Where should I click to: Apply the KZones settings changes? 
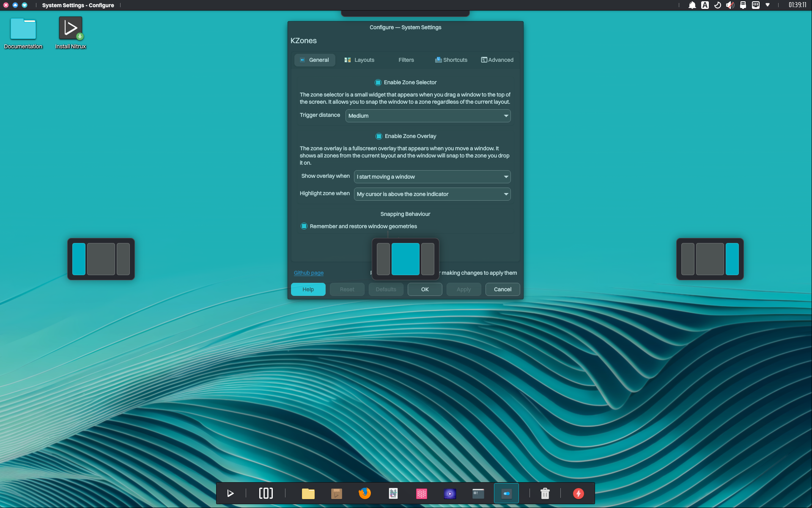[x=464, y=289]
